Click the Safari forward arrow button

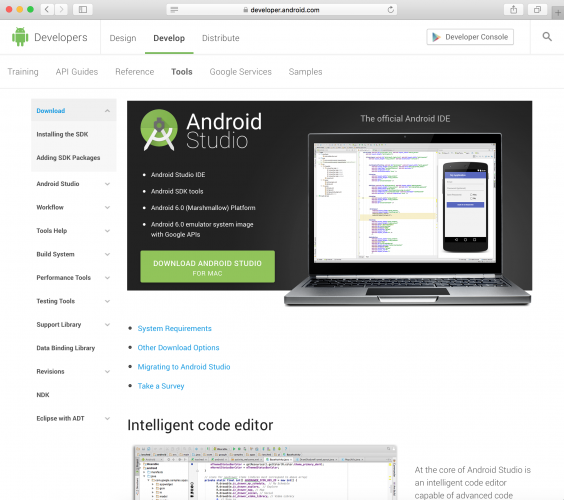tap(62, 9)
